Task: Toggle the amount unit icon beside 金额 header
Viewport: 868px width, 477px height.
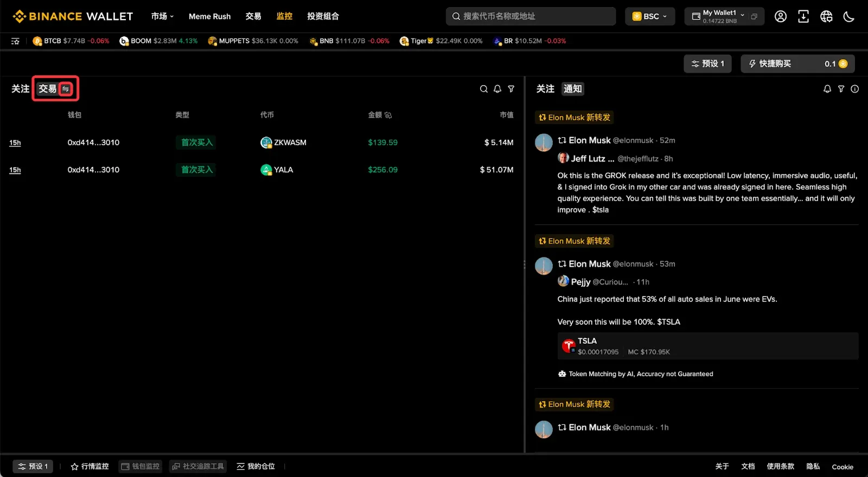Action: [388, 115]
